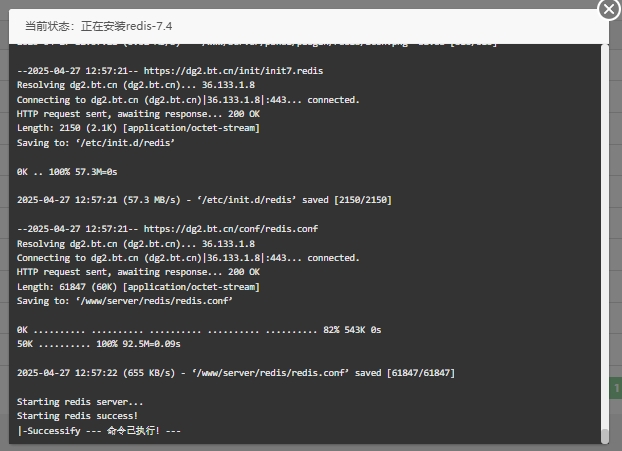Click the '/etc/init.d/redis' saved [2150/2150] line
The image size is (622, 451).
pos(204,200)
